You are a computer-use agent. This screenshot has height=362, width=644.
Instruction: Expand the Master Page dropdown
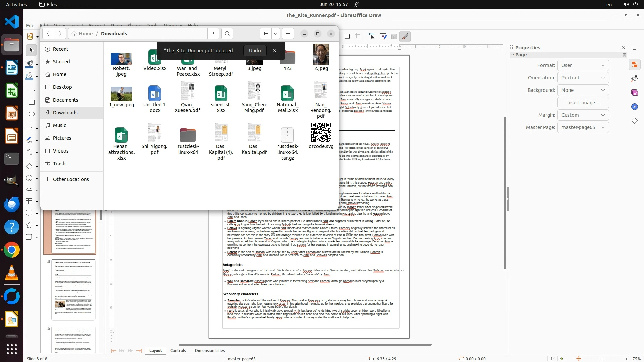point(583,127)
